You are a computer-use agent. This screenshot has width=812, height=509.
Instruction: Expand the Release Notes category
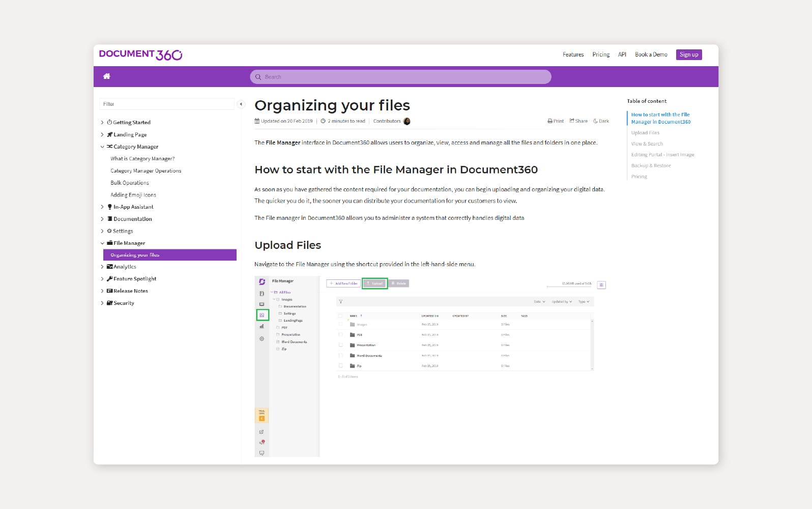point(102,291)
